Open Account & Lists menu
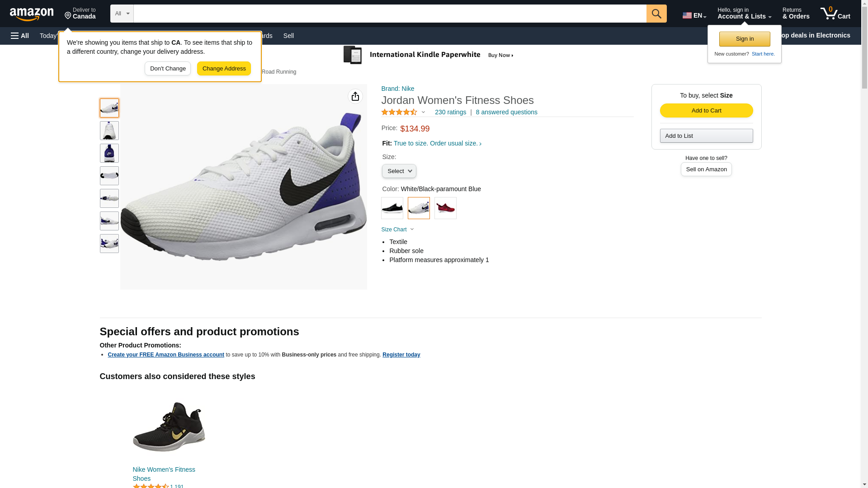The height and width of the screenshot is (488, 868). tap(744, 14)
